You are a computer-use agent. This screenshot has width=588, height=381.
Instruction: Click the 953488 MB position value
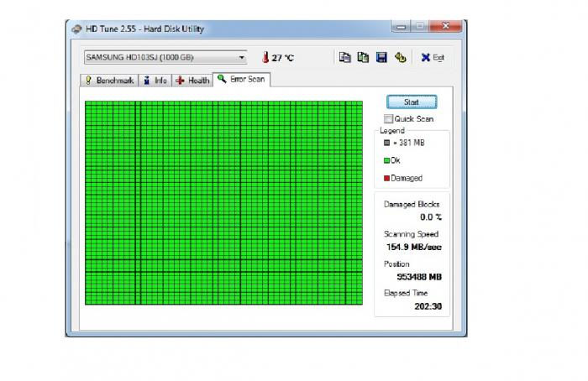tap(419, 277)
